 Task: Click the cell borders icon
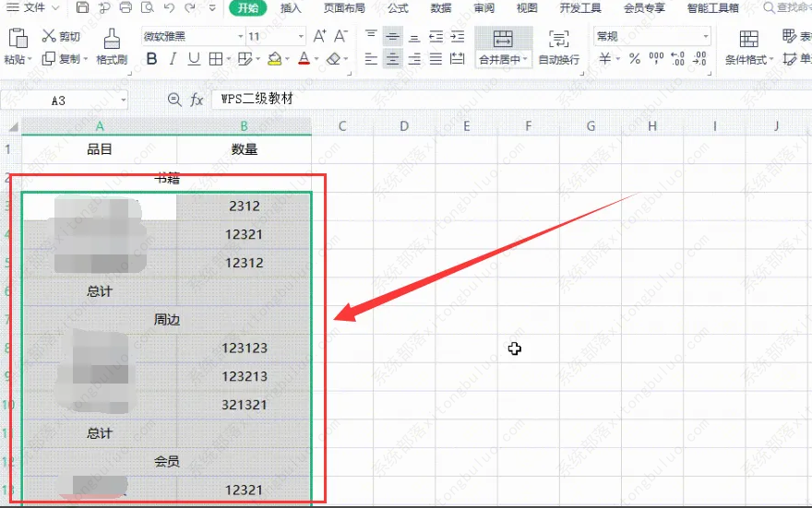point(215,59)
